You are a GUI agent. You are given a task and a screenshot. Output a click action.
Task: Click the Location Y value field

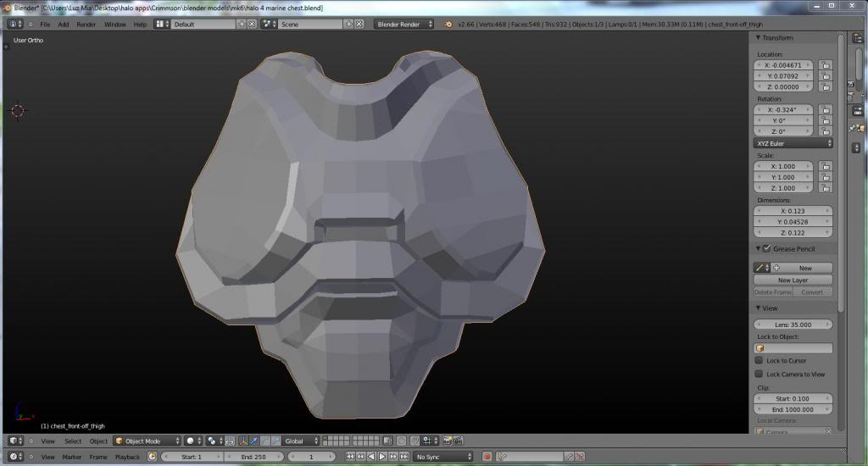pyautogui.click(x=782, y=76)
